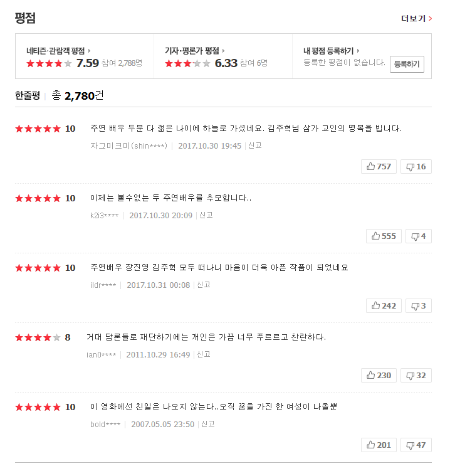This screenshot has width=450, height=476.
Task: Report the review by k2i3**** via 신고
Action: tap(206, 215)
